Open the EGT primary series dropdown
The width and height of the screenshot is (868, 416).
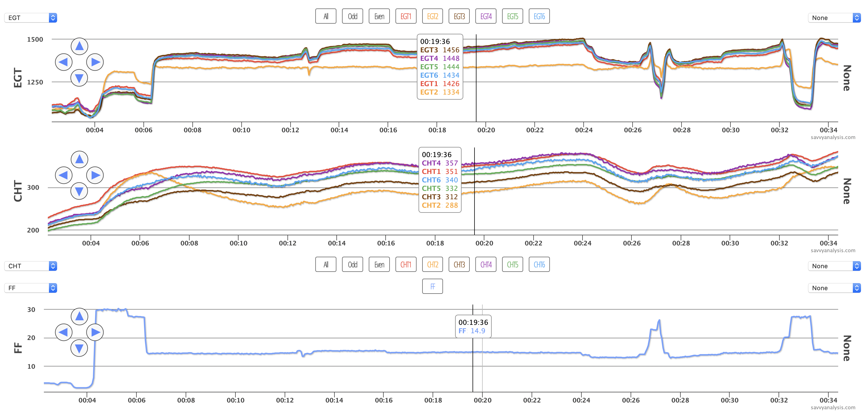[31, 17]
